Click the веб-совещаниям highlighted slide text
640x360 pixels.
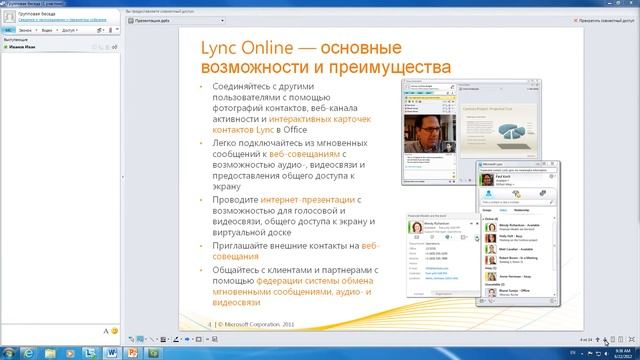point(304,154)
